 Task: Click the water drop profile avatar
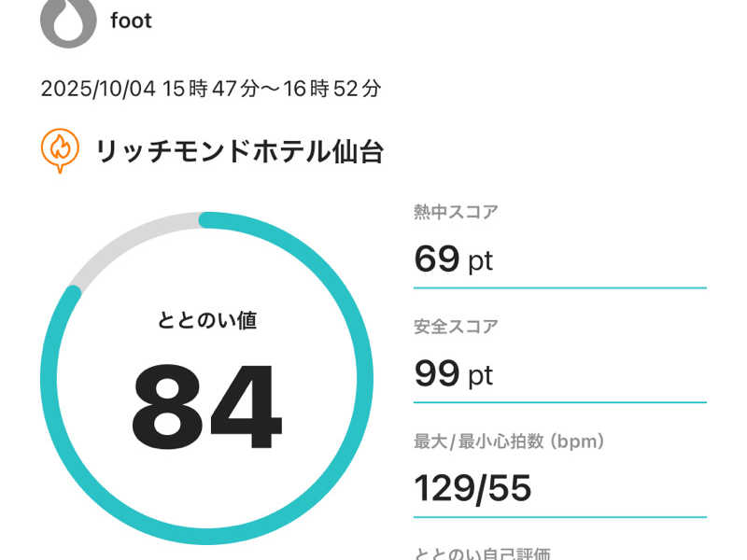(x=67, y=21)
